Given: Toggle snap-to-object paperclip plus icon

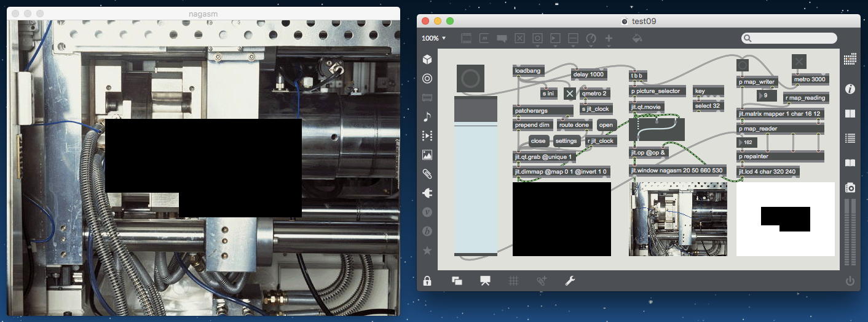Looking at the screenshot, I should click(x=542, y=281).
